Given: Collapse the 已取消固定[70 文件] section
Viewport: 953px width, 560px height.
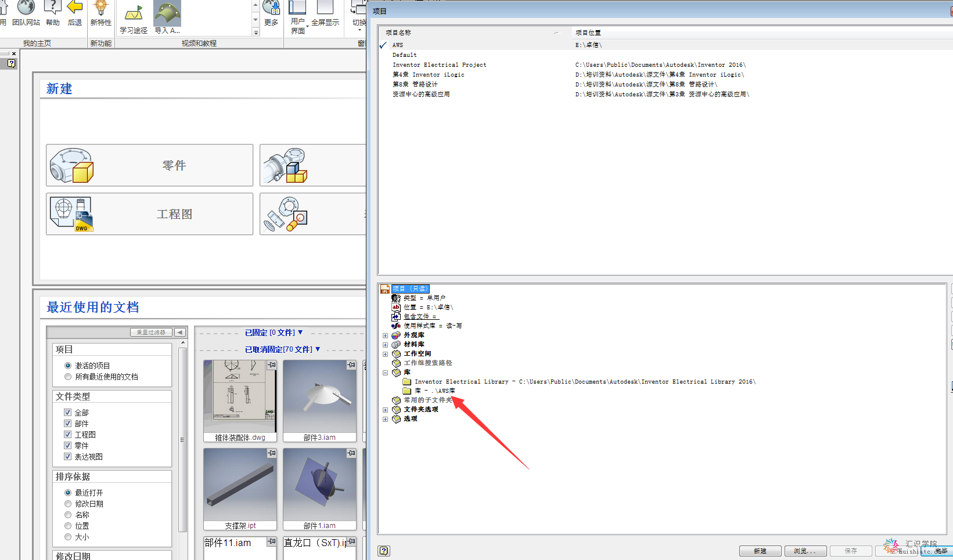Looking at the screenshot, I should (x=318, y=349).
